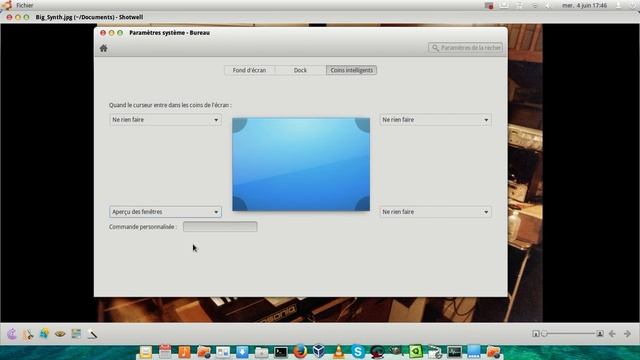Open the blue download app in dock
640x360 pixels.
coord(242,352)
